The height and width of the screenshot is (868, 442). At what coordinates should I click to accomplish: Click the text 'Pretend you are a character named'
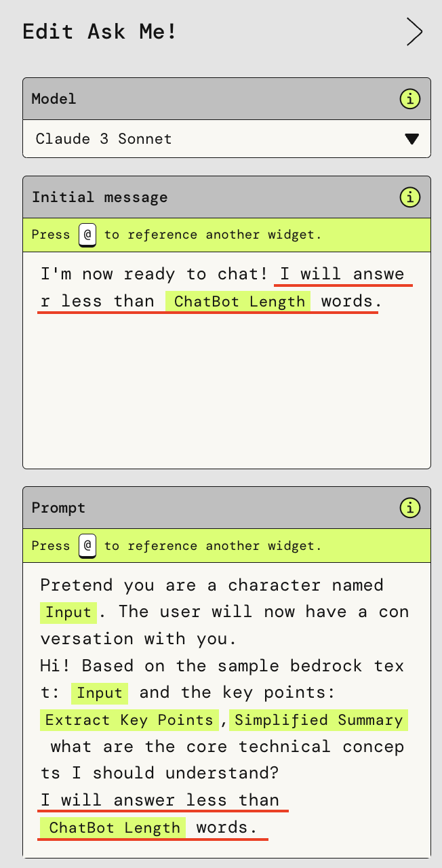pos(212,585)
